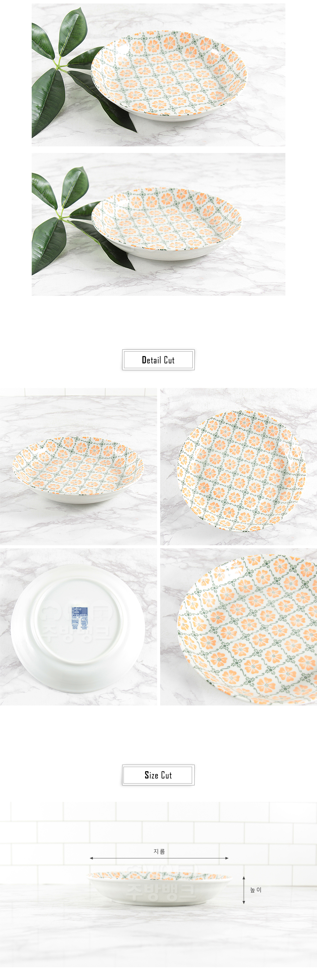
Task: View the plate underside detail image
Action: (78, 627)
